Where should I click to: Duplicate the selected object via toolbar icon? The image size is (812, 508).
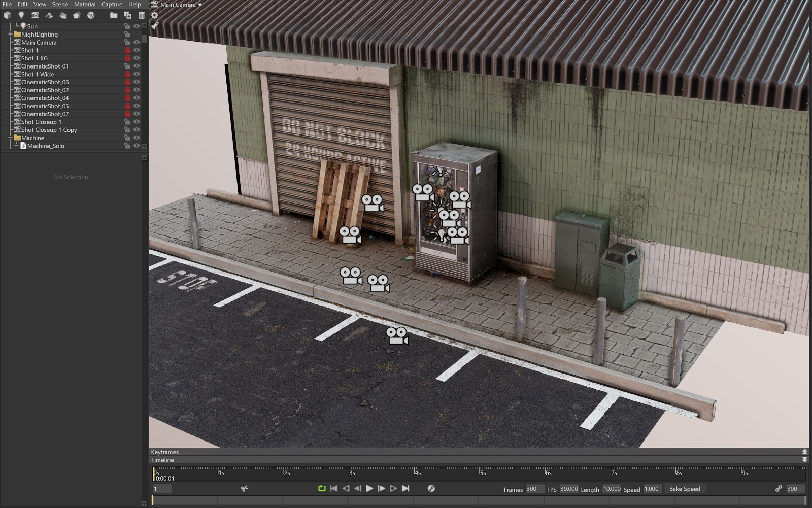(127, 15)
